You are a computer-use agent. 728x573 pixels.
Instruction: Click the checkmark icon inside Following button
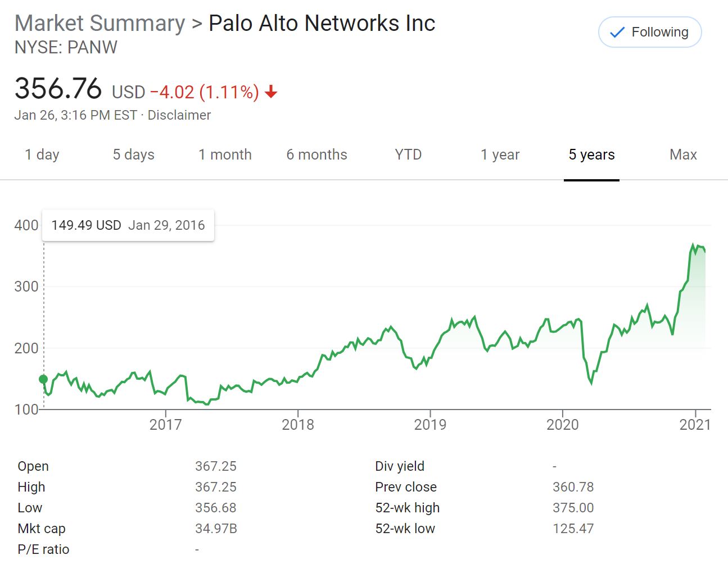pos(617,32)
